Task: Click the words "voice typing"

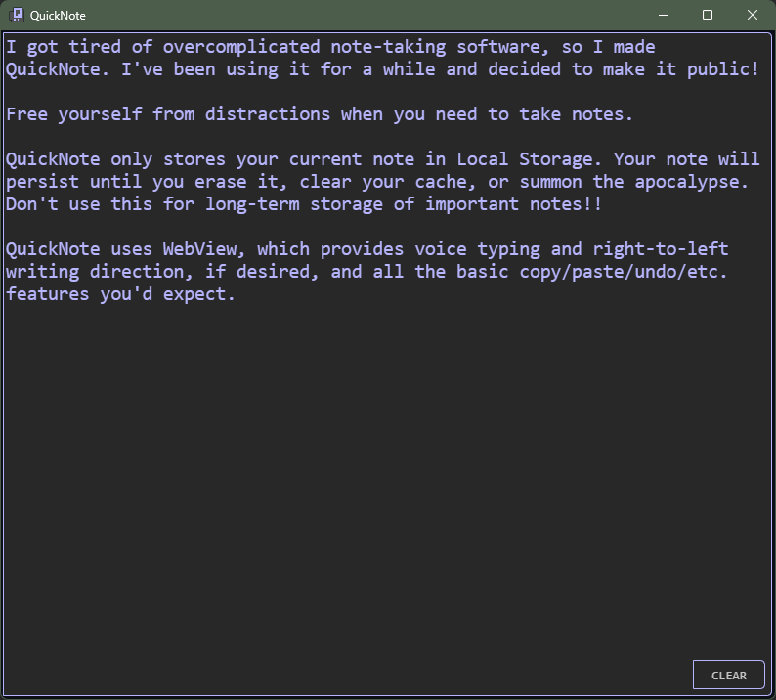Action: pyautogui.click(x=477, y=249)
